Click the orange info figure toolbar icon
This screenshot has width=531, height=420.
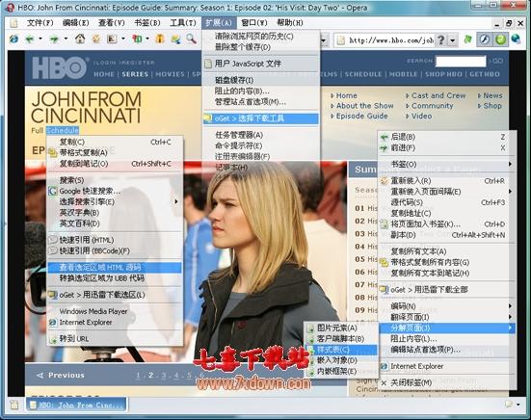click(x=160, y=39)
